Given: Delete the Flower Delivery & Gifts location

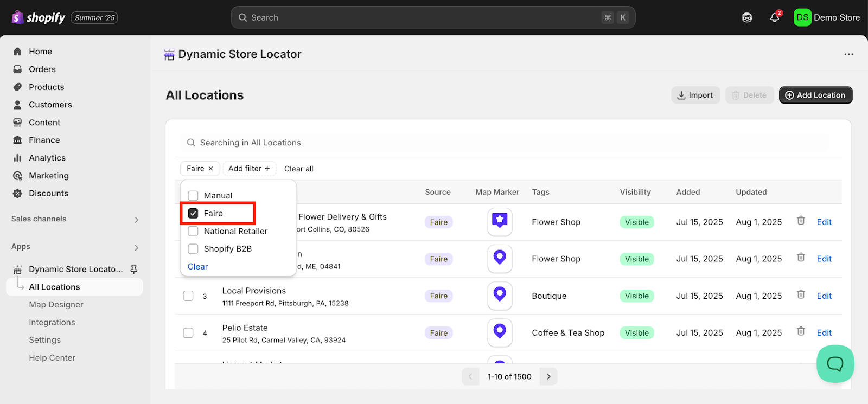Looking at the screenshot, I should click(801, 221).
